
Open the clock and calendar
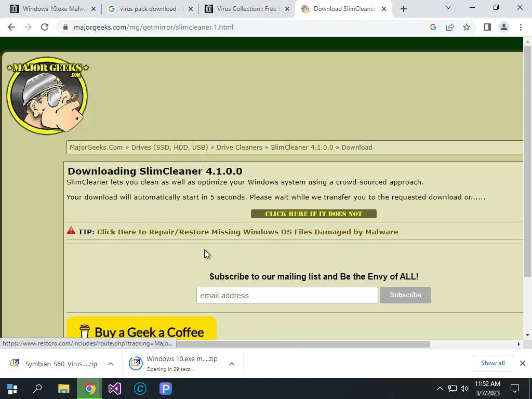(x=487, y=389)
